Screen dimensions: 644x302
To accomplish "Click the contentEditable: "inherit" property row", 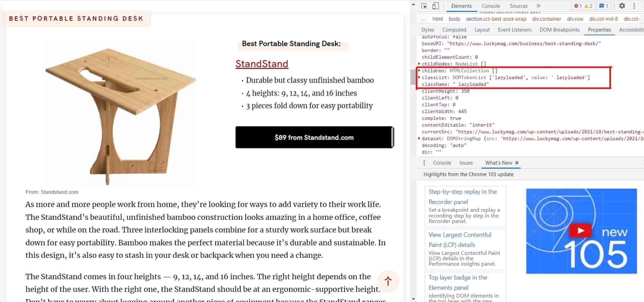I will click(458, 125).
